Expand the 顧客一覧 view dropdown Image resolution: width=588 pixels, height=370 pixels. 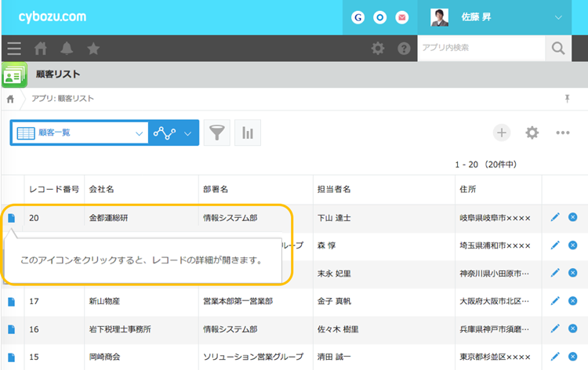tap(139, 133)
